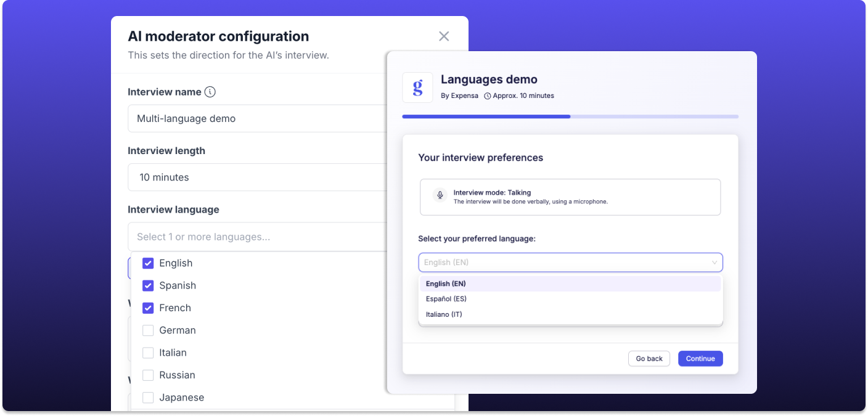Click the Go back button
This screenshot has width=868, height=416.
click(649, 359)
